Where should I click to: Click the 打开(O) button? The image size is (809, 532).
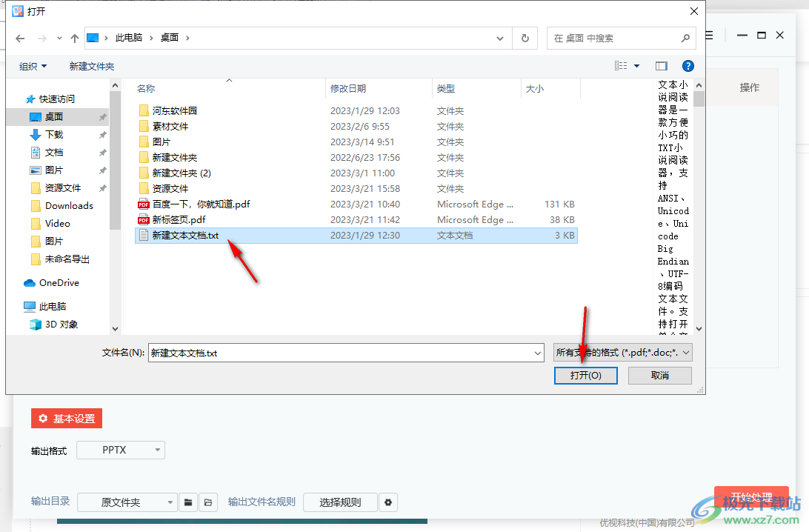pyautogui.click(x=585, y=376)
